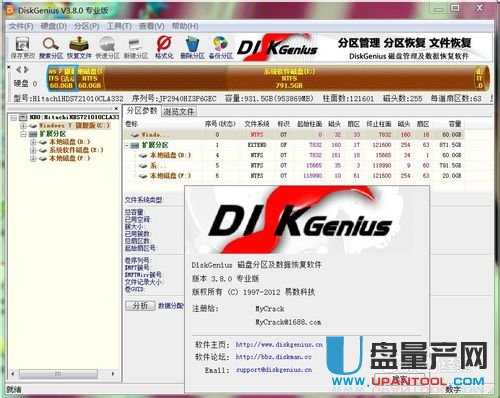Viewport: 500px width, 398px height.
Task: Click the EXTEND file system cell
Action: (x=257, y=145)
